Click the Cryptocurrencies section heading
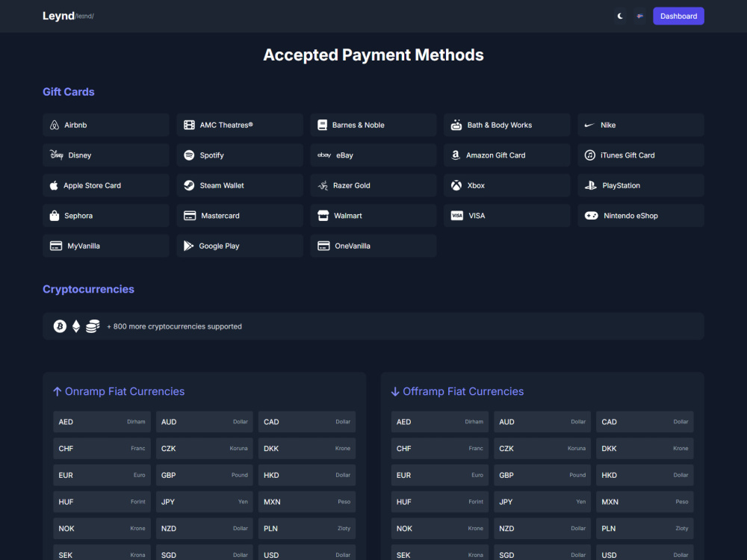 click(89, 289)
